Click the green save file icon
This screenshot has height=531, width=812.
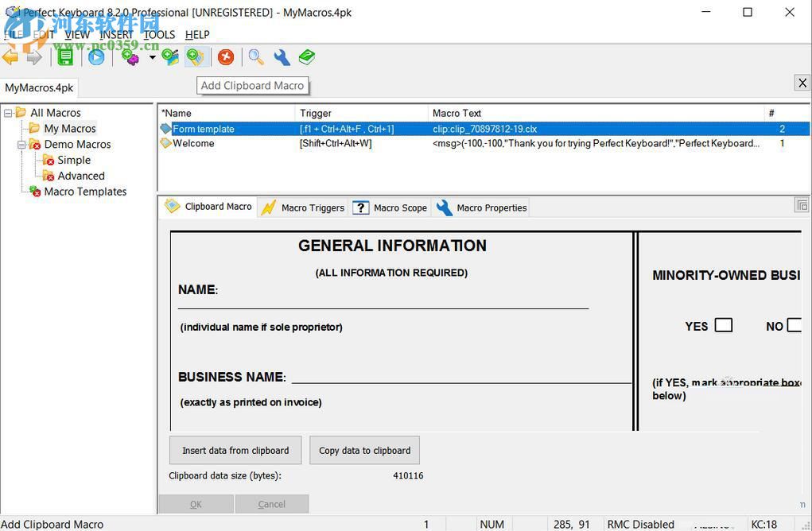coord(65,57)
